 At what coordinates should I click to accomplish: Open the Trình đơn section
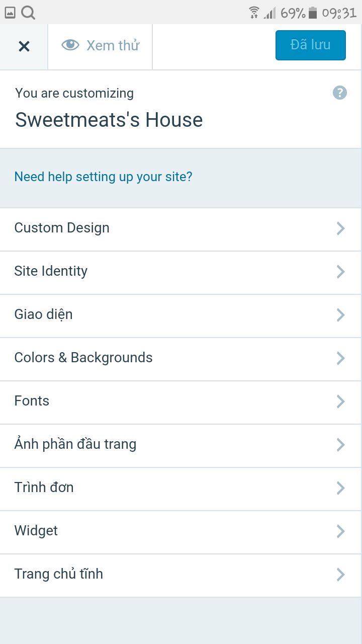tap(180, 489)
